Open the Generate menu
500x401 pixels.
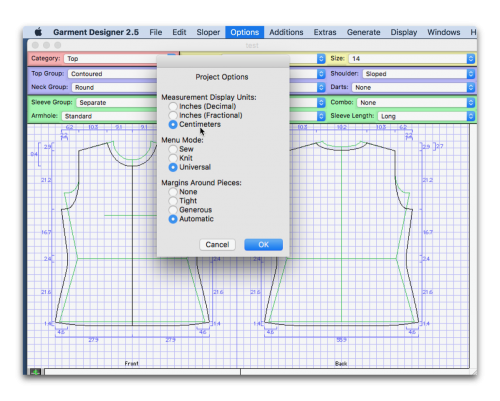tap(364, 32)
